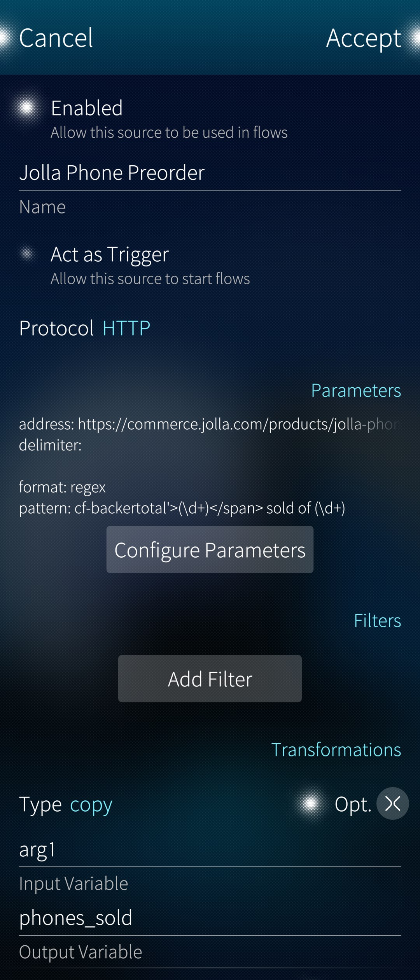Edit the arg1 input variable field
Screen dimensions: 420x980
[x=209, y=850]
